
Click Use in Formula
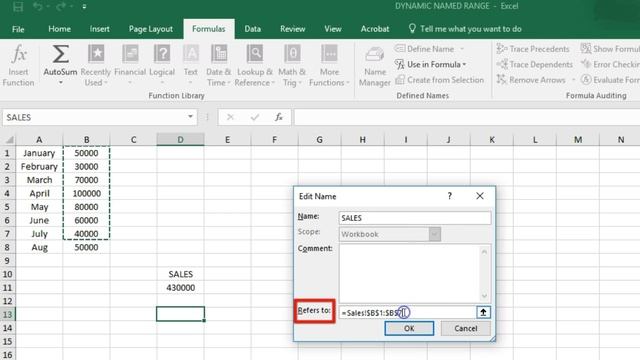(x=430, y=64)
